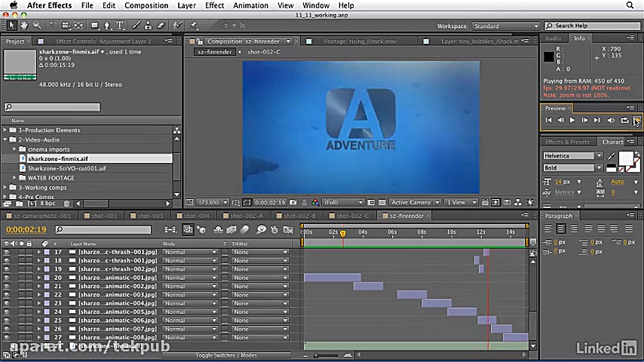Select the Rotation tool

click(54, 26)
